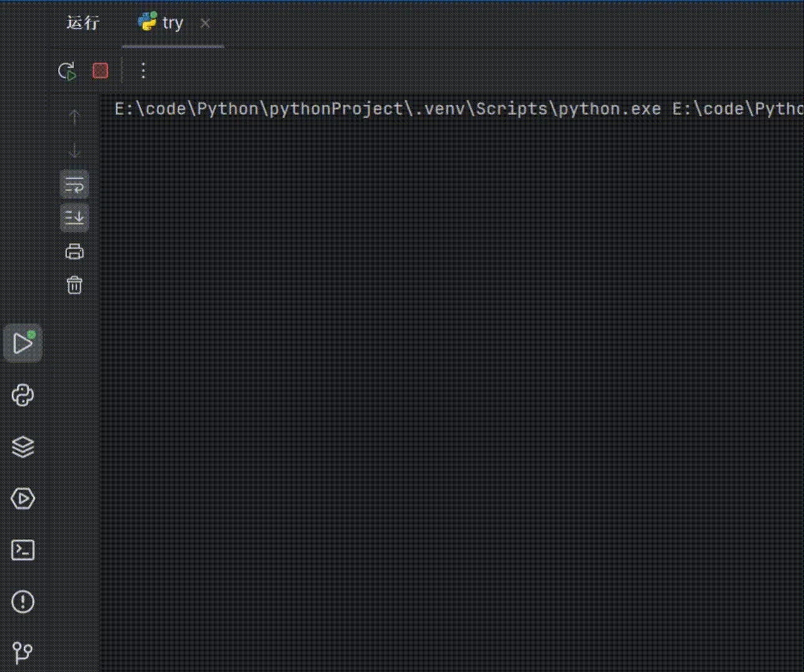Open the Git version control window

tap(23, 652)
